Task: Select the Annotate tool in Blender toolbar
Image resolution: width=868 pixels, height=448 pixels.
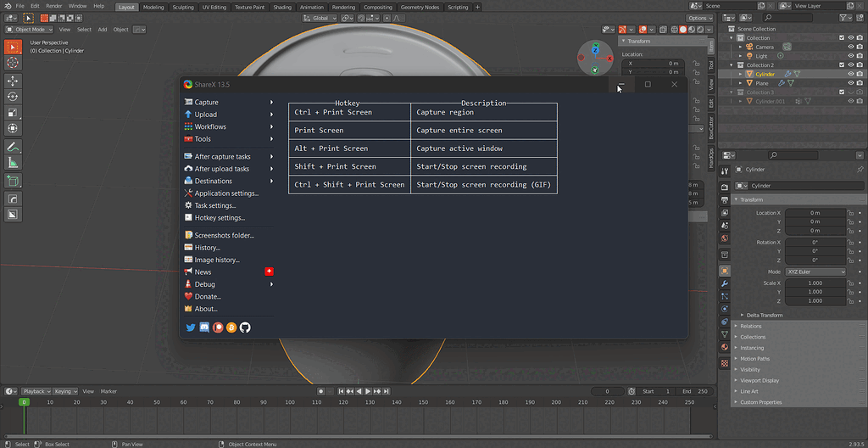Action: [13, 147]
